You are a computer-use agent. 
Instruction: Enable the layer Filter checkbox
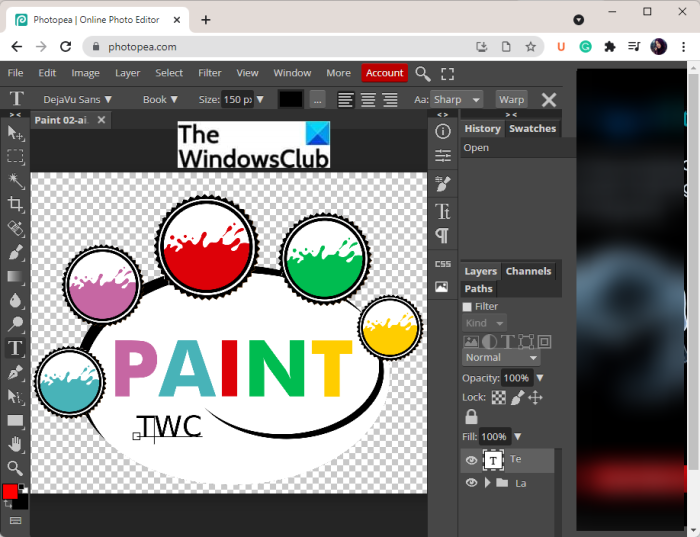coord(467,307)
